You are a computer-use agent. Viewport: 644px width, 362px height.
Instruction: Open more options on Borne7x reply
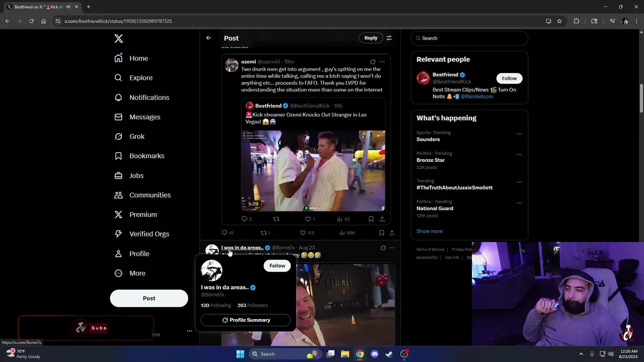coord(392,248)
